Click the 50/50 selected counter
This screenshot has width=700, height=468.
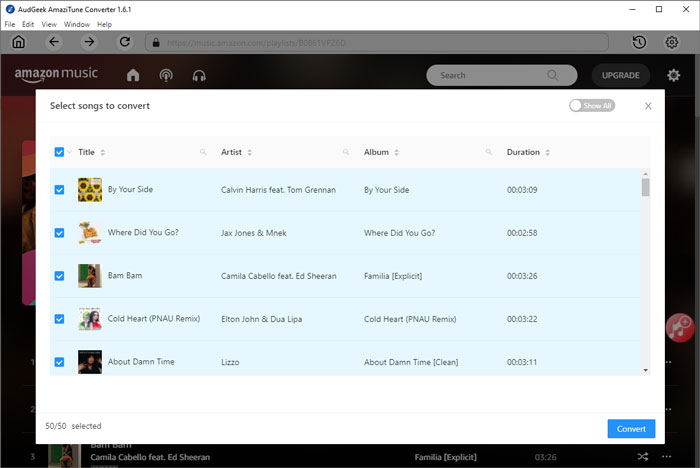click(73, 426)
